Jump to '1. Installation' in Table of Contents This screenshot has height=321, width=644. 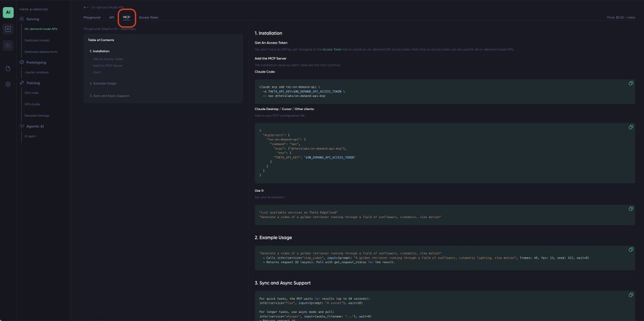coord(99,51)
